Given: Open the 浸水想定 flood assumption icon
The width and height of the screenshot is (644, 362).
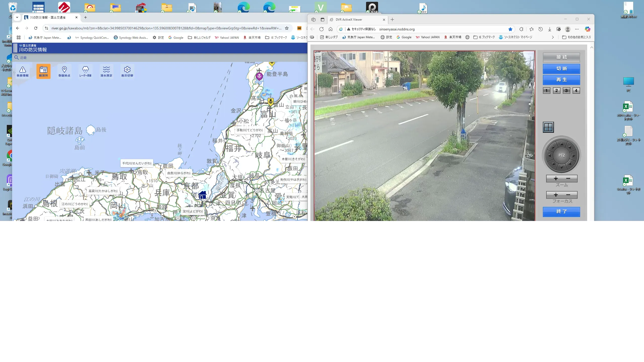Looking at the screenshot, I should [106, 71].
